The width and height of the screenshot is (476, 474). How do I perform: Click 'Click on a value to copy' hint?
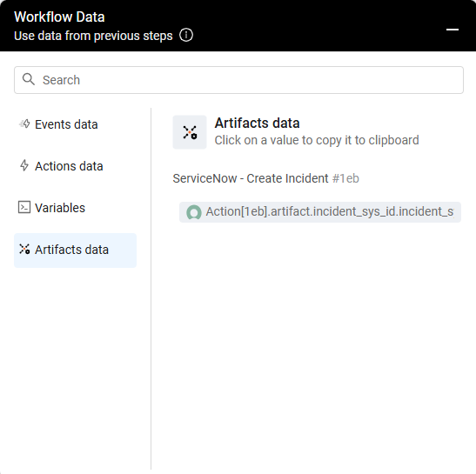pos(317,141)
